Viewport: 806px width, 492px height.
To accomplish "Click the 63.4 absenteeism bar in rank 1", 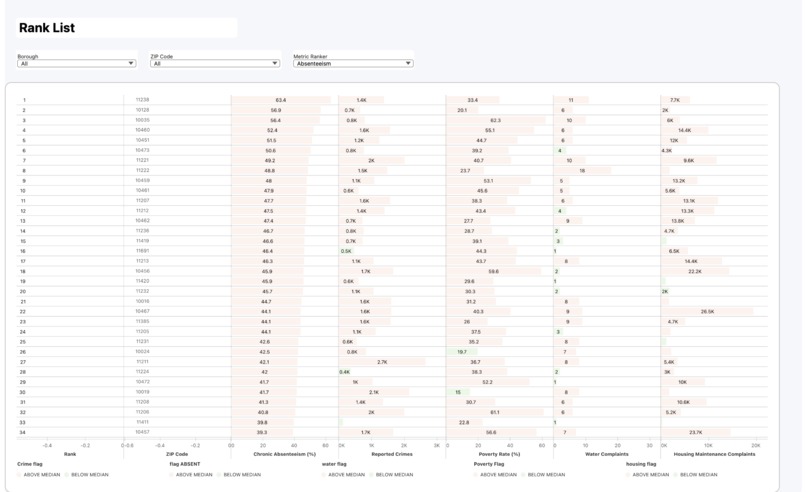I will [281, 100].
